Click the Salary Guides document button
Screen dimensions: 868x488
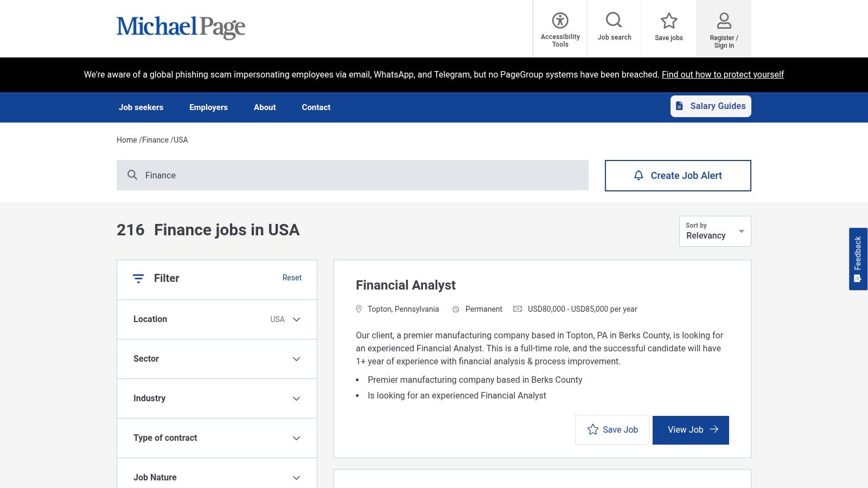tap(711, 106)
